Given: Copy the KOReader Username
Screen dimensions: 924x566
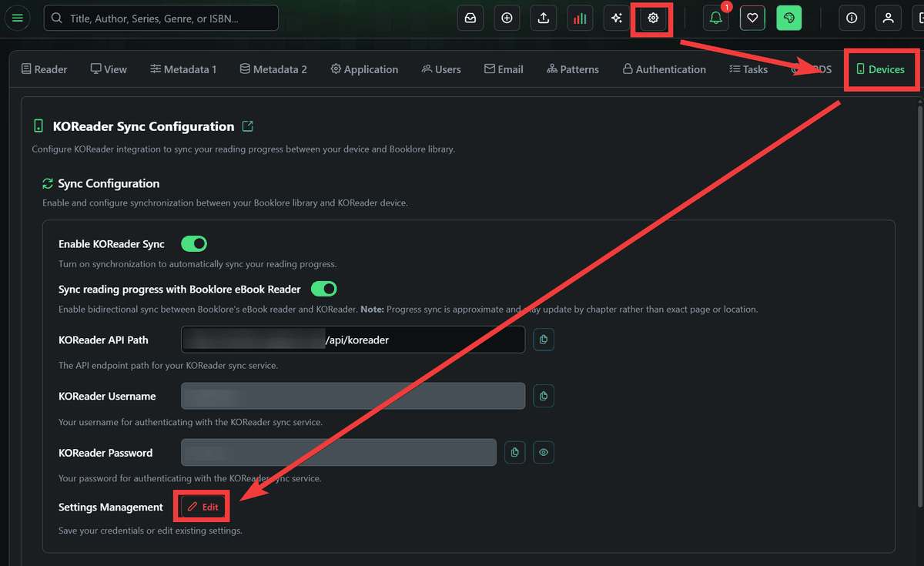Looking at the screenshot, I should tap(544, 397).
